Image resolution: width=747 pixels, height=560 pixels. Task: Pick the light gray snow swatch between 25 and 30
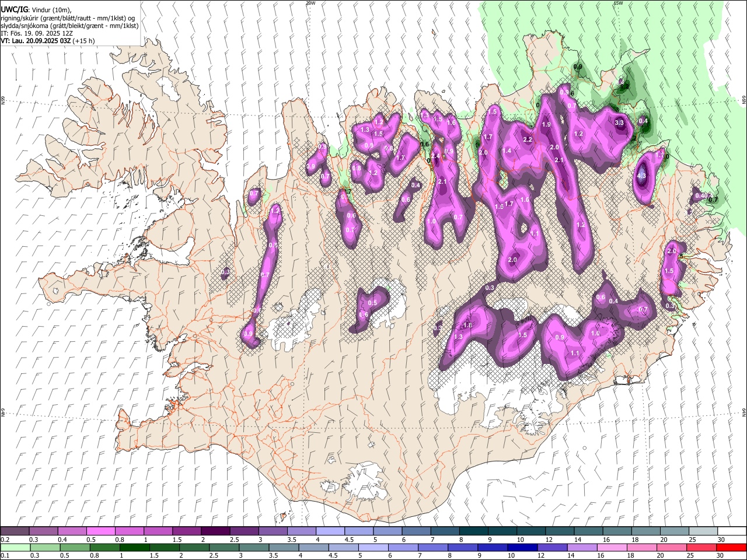point(703,531)
